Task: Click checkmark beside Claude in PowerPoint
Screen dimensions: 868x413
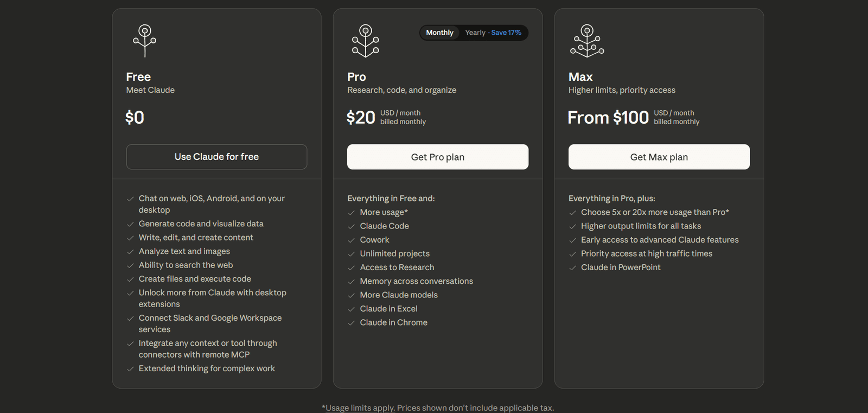Action: tap(572, 268)
